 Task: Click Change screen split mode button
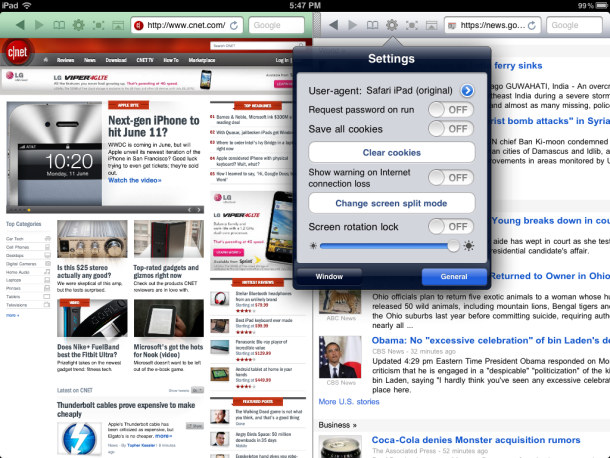[x=392, y=203]
